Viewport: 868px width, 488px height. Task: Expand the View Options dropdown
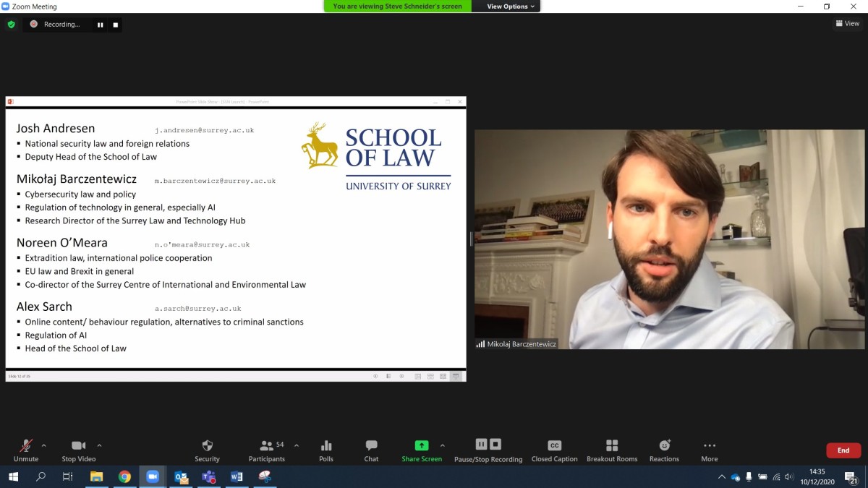pyautogui.click(x=511, y=7)
